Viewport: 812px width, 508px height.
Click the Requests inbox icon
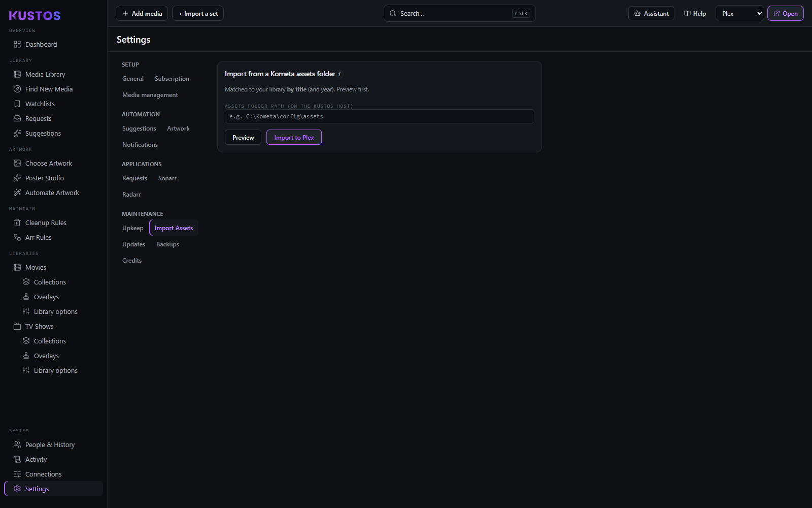pyautogui.click(x=17, y=118)
